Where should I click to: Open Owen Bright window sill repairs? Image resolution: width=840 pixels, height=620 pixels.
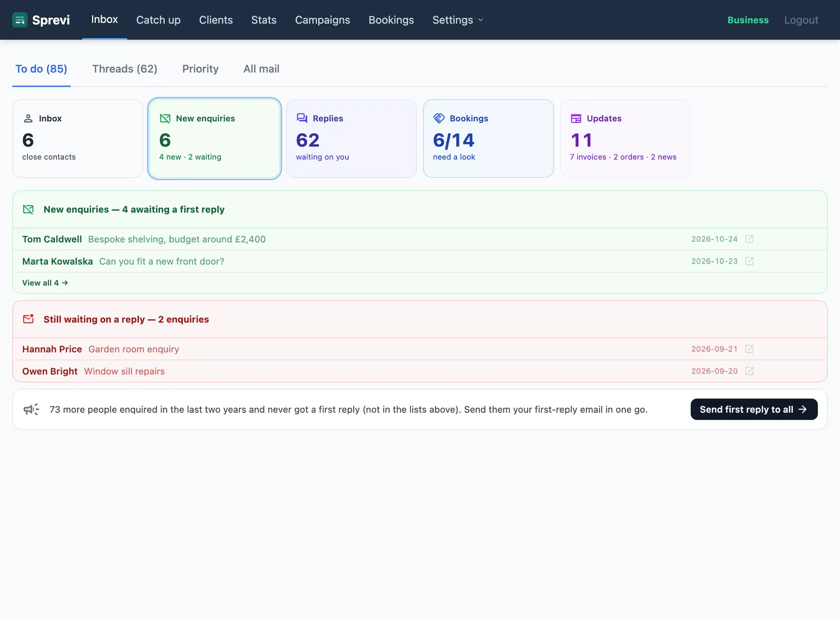point(420,371)
